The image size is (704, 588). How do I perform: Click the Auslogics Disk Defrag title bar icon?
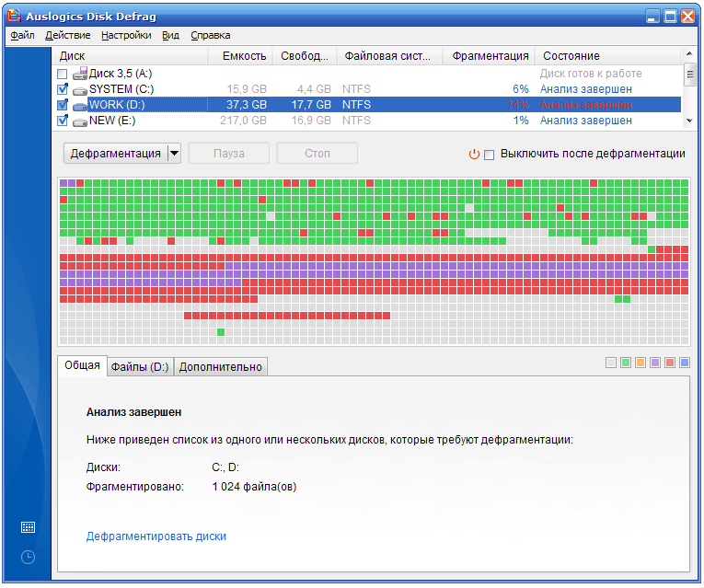coord(15,16)
